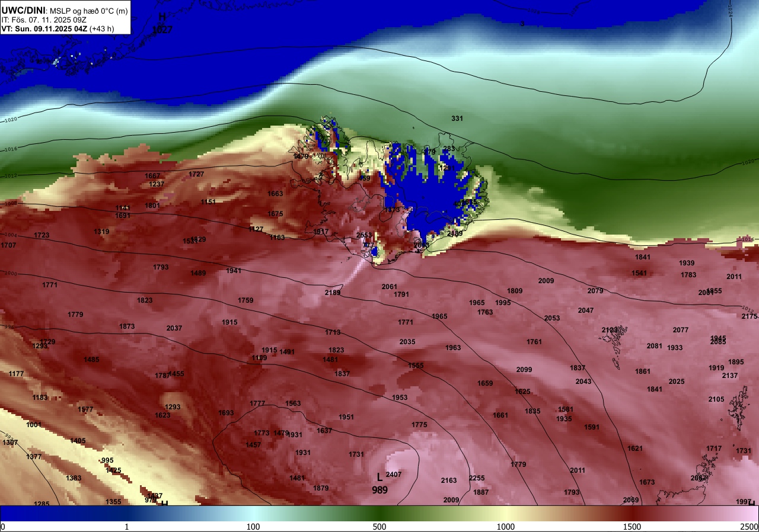Viewport: 759px width, 532px height.
Task: Click the value 1783 on the map
Action: pyautogui.click(x=688, y=275)
